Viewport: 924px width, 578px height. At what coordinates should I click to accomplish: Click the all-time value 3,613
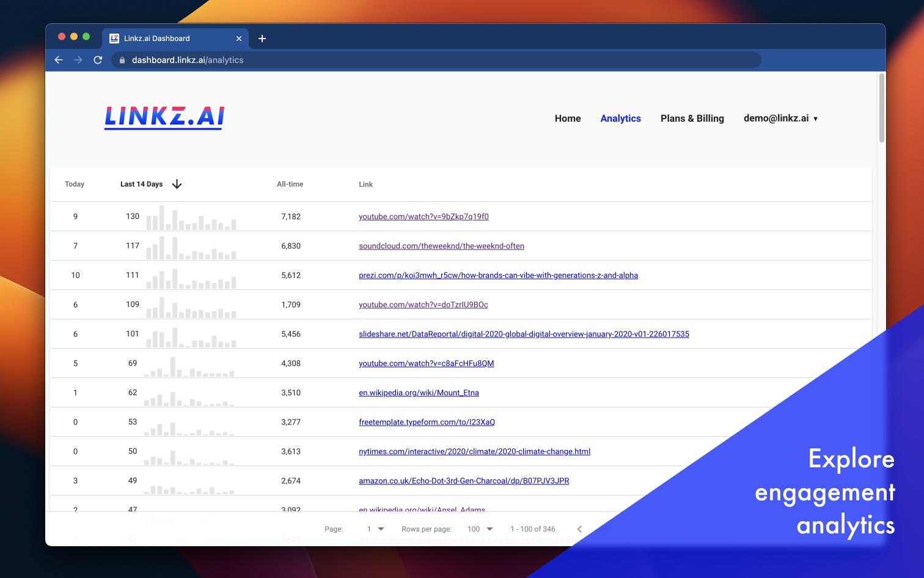tap(291, 451)
